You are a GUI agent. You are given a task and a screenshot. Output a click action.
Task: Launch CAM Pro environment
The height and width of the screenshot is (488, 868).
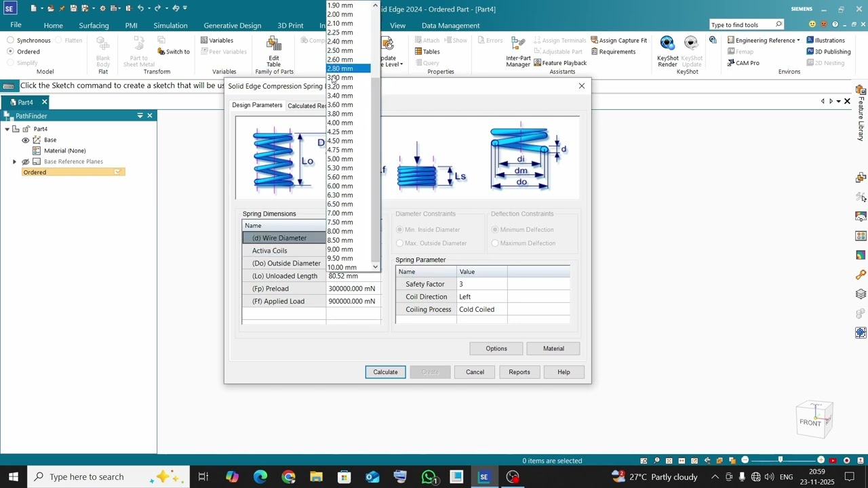tap(743, 63)
